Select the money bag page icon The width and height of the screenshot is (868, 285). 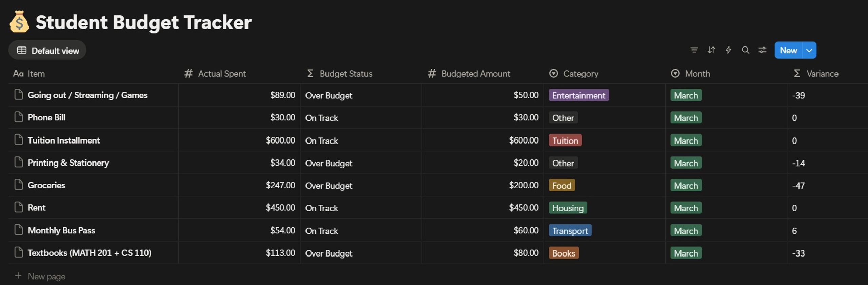(19, 22)
